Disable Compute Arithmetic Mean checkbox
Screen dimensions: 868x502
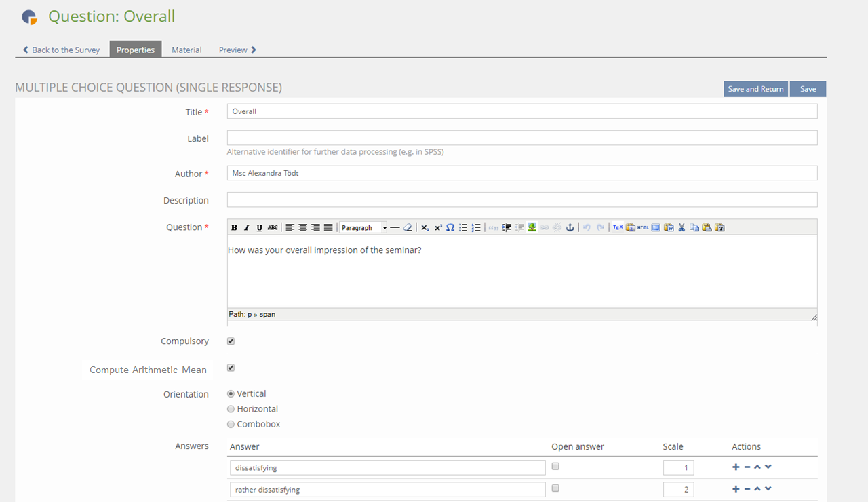[231, 368]
